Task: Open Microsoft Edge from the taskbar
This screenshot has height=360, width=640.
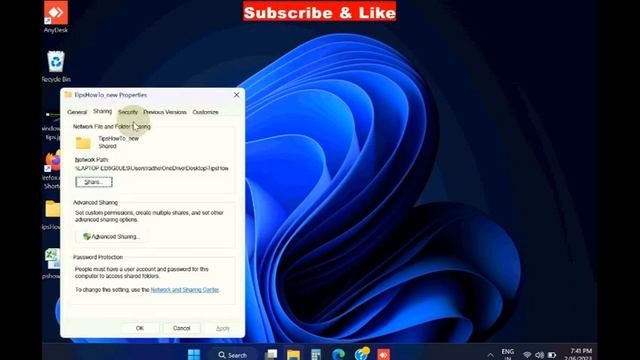Action: [x=338, y=354]
